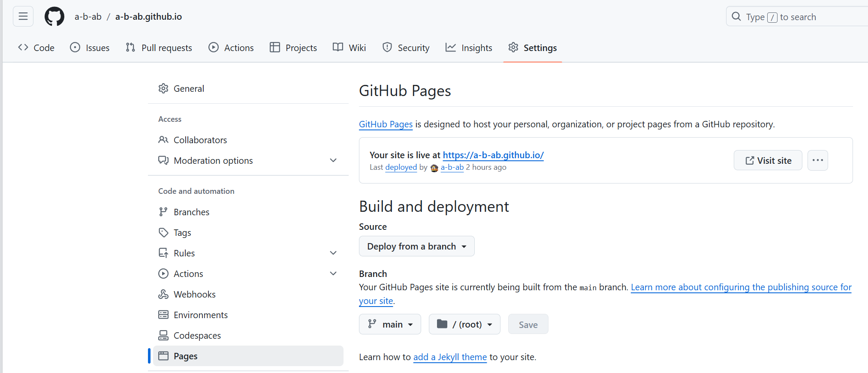Viewport: 868px width, 373px height.
Task: Open the main branch selector dropdown
Action: (390, 324)
